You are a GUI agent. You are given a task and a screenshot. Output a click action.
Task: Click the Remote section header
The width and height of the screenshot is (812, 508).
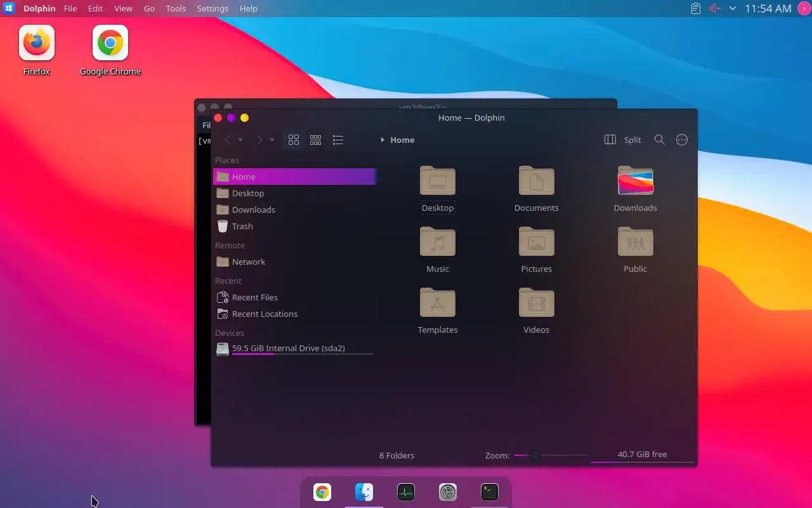pos(230,245)
